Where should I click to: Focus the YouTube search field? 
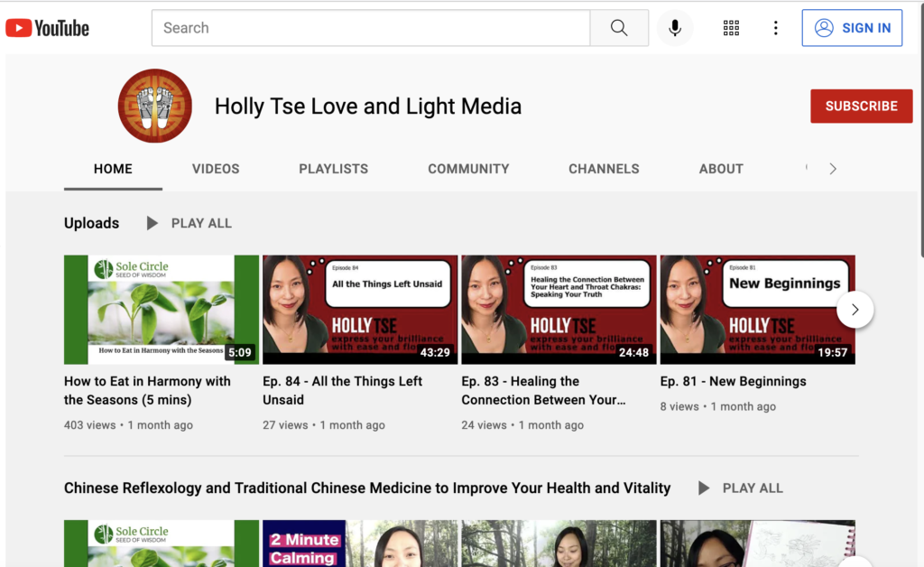tap(370, 28)
